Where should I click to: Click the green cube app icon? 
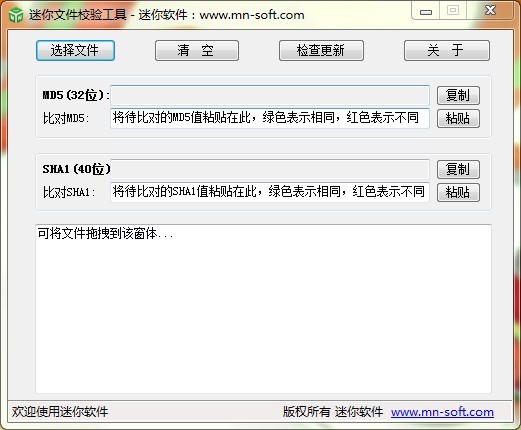[15, 15]
